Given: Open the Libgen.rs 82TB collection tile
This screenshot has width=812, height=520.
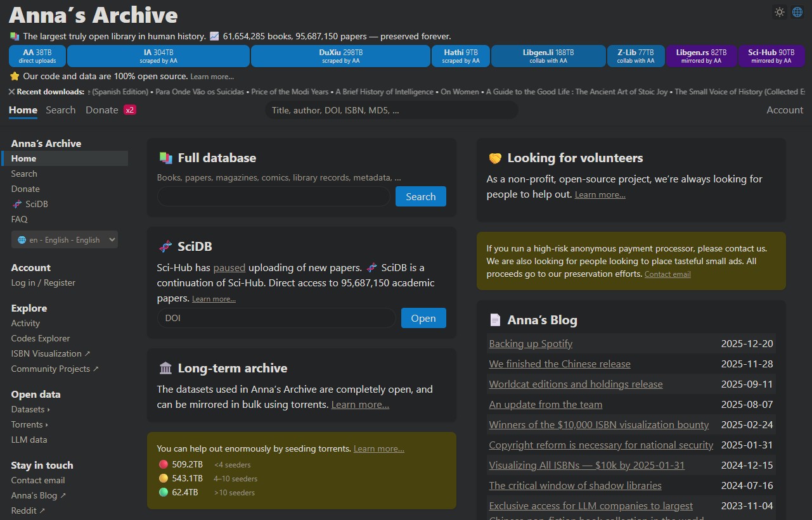Looking at the screenshot, I should (x=700, y=56).
